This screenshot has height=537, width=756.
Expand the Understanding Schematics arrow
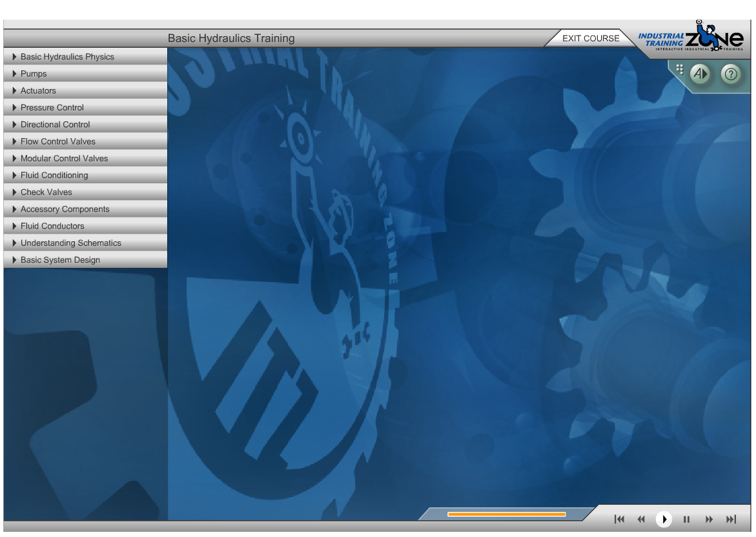14,243
